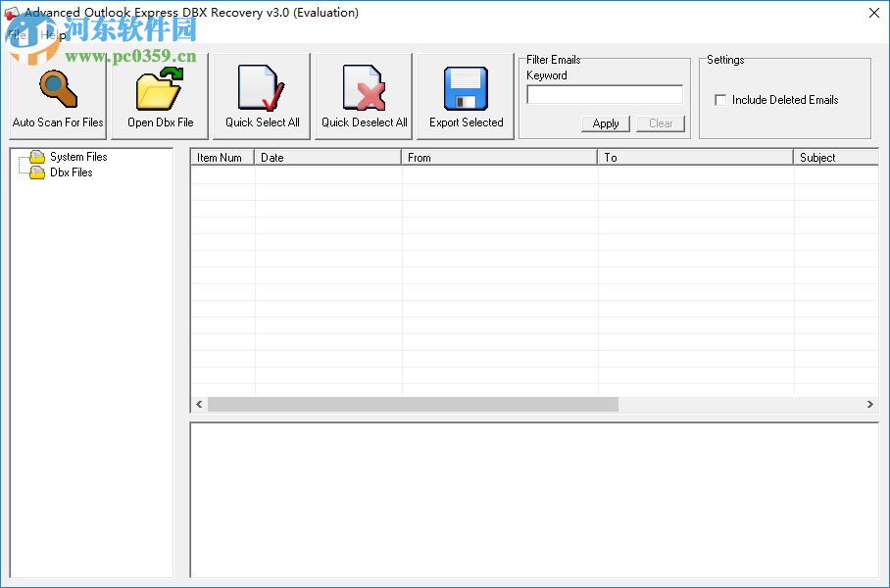The width and height of the screenshot is (890, 588).
Task: Use the Quick Select All checkmark icon
Action: click(x=261, y=88)
